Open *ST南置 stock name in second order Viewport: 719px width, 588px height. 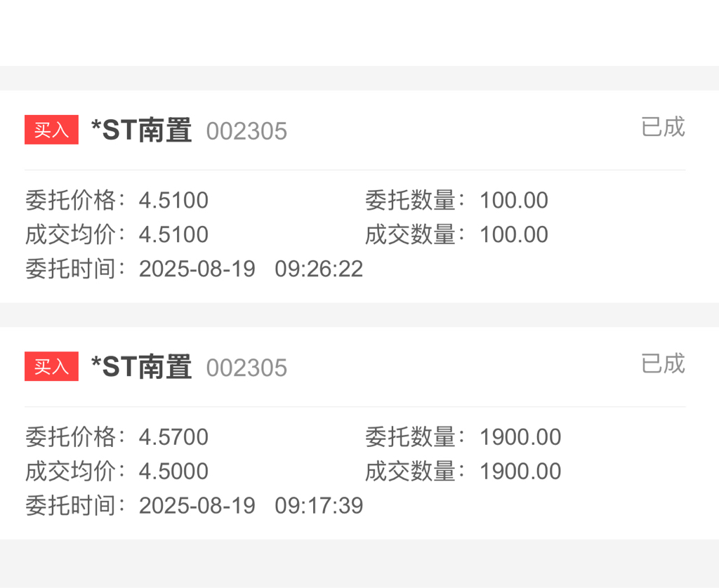(x=141, y=367)
